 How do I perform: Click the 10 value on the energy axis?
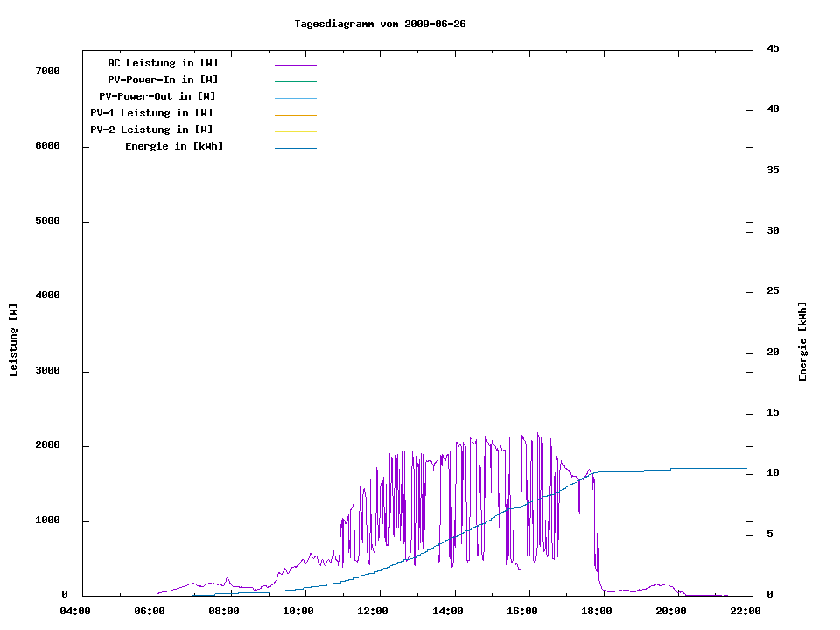click(773, 473)
